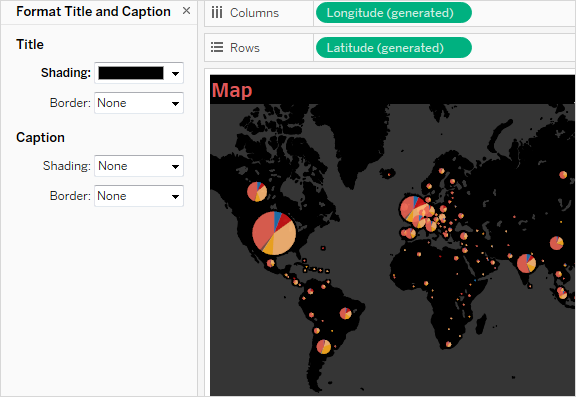
Task: Click the Rows shelf label
Action: point(245,48)
